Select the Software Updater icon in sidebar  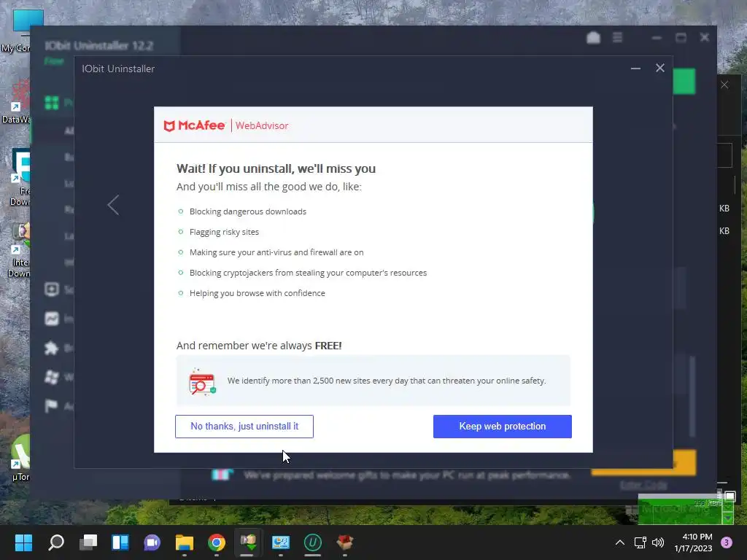[x=52, y=289]
